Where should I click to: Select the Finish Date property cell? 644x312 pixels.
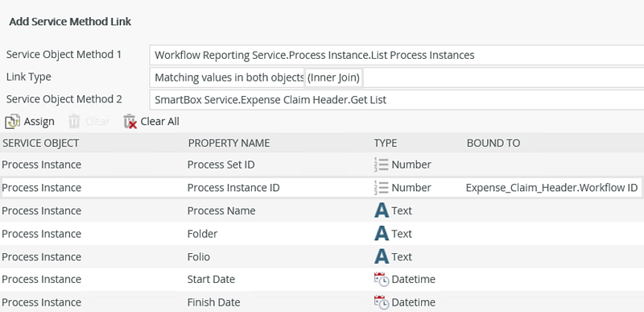213,302
